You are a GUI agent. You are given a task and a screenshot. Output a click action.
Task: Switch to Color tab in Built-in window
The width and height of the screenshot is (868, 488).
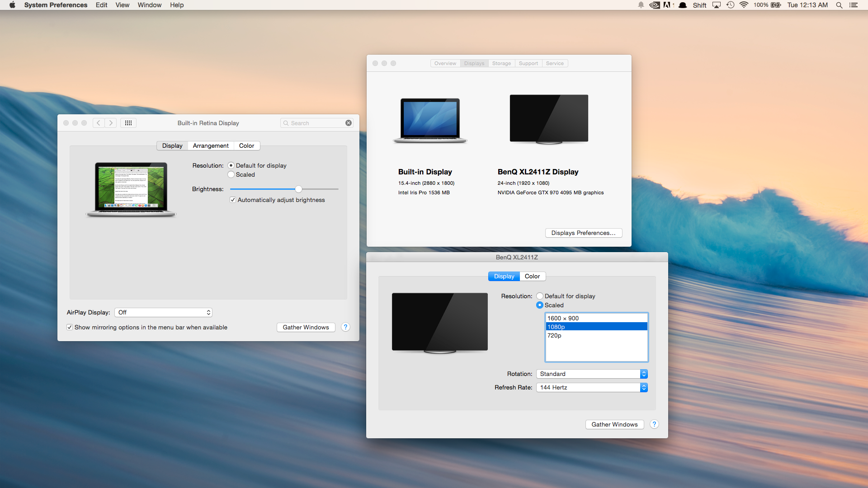tap(247, 145)
